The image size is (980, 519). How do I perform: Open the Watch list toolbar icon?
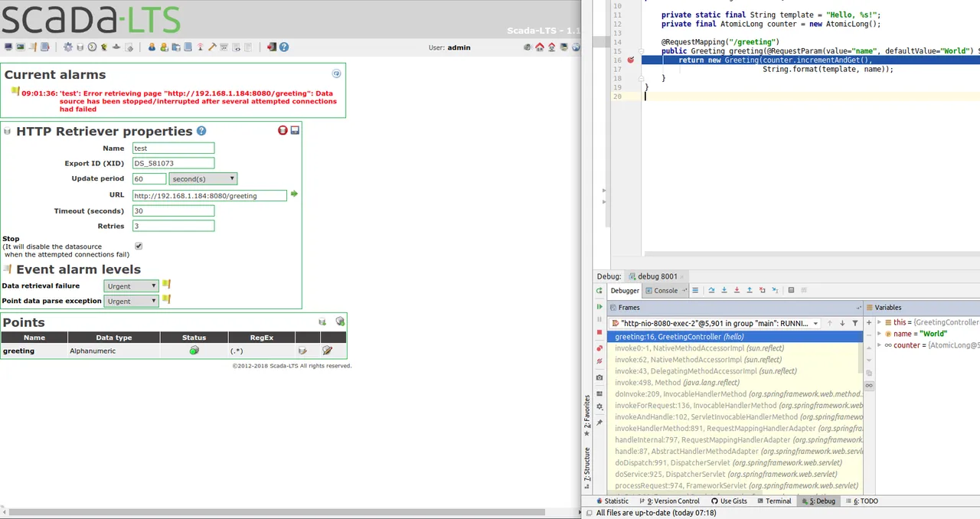pyautogui.click(x=8, y=47)
